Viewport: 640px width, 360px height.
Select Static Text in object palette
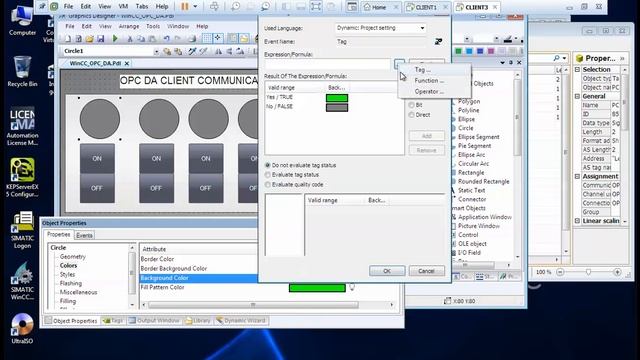471,191
